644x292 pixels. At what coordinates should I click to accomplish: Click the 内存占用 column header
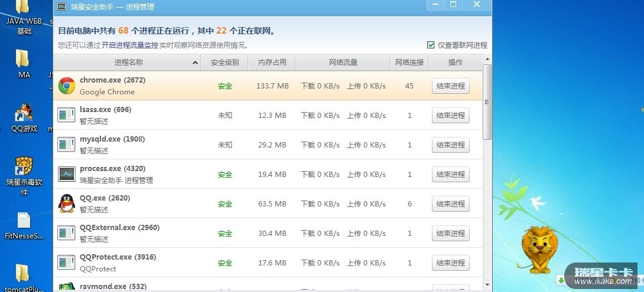tap(272, 63)
